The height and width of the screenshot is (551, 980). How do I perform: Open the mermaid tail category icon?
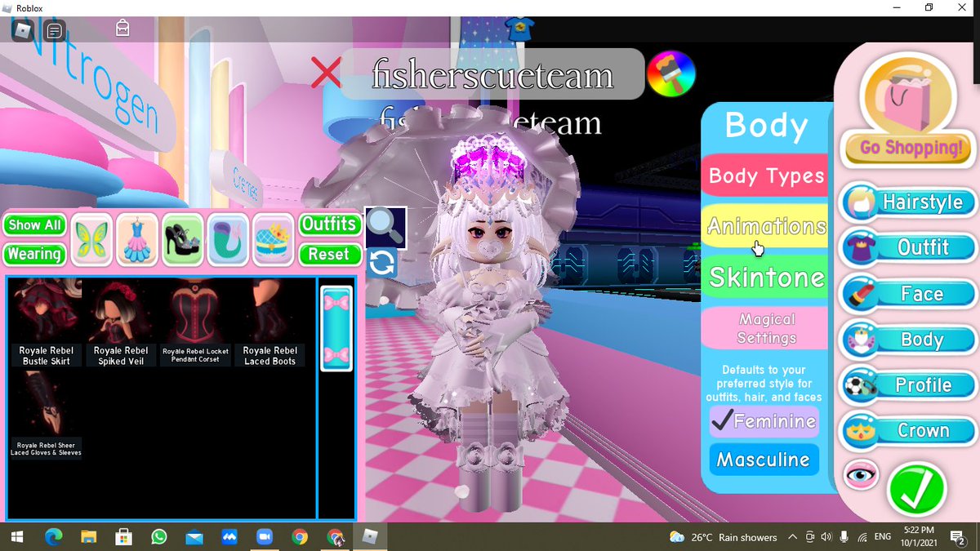228,239
